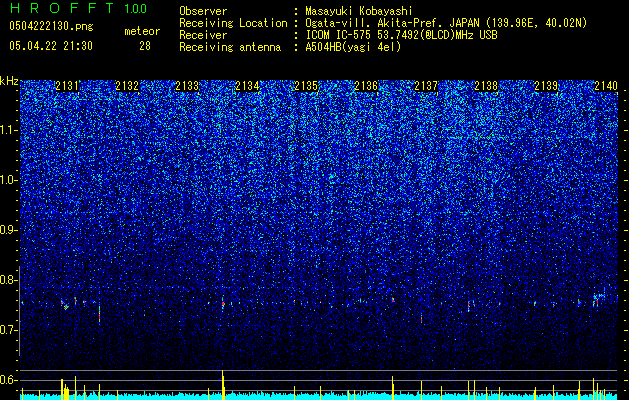The height and width of the screenshot is (400, 629).
Task: Click the 'Observer' field label
Action: tap(203, 11)
